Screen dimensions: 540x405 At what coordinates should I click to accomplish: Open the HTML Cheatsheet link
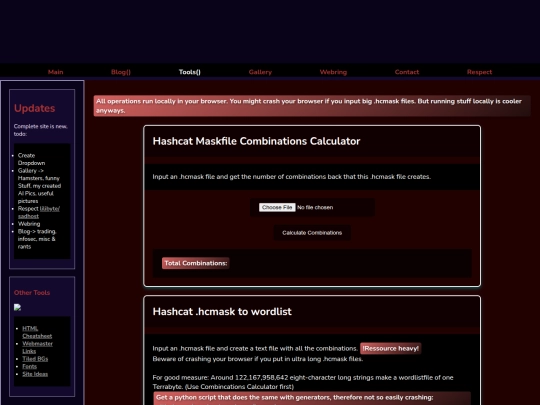tap(37, 332)
